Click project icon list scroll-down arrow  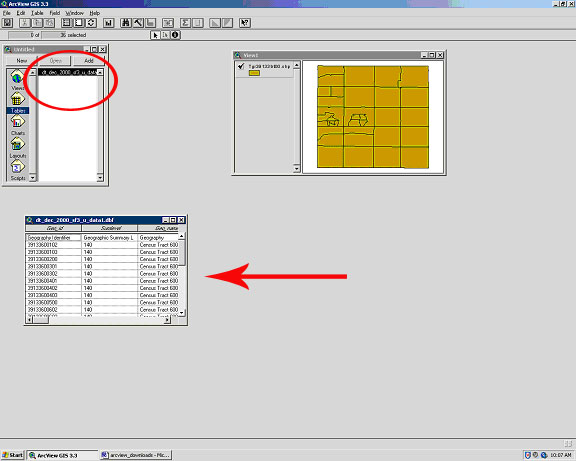point(33,178)
